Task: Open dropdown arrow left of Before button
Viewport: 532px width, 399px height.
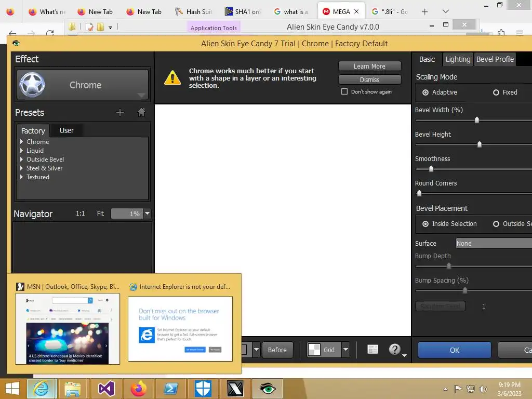Action: pyautogui.click(x=257, y=350)
